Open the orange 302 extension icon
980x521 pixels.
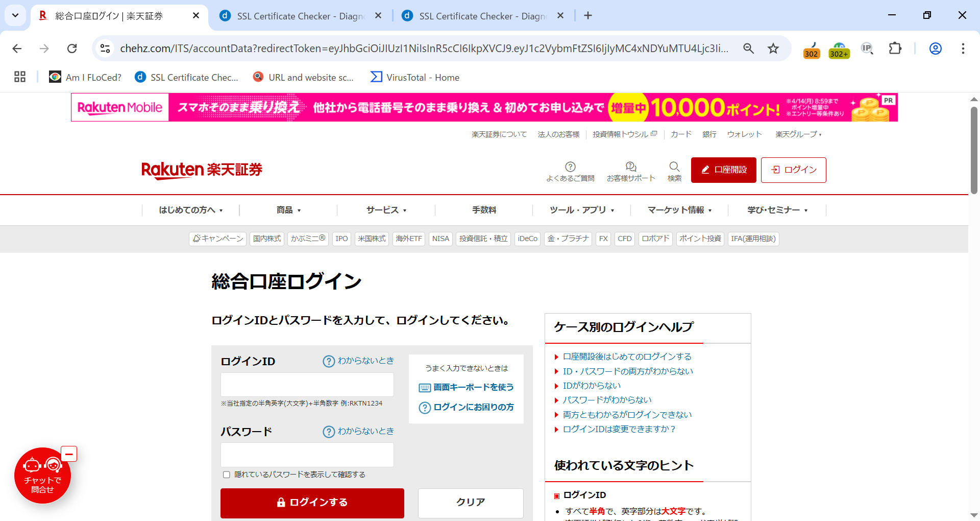point(811,50)
